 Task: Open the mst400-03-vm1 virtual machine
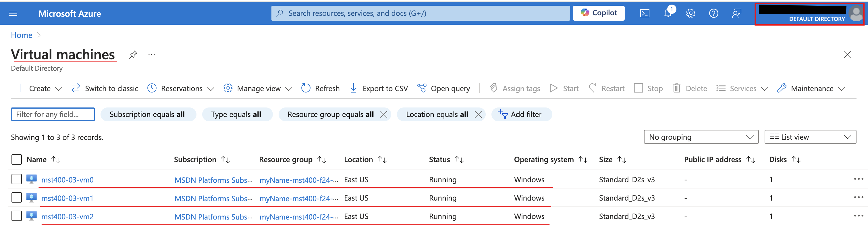pyautogui.click(x=67, y=198)
